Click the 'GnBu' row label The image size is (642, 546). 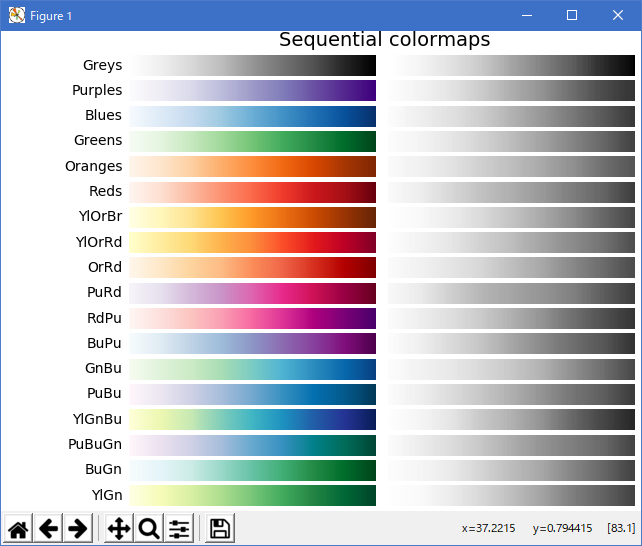[104, 368]
